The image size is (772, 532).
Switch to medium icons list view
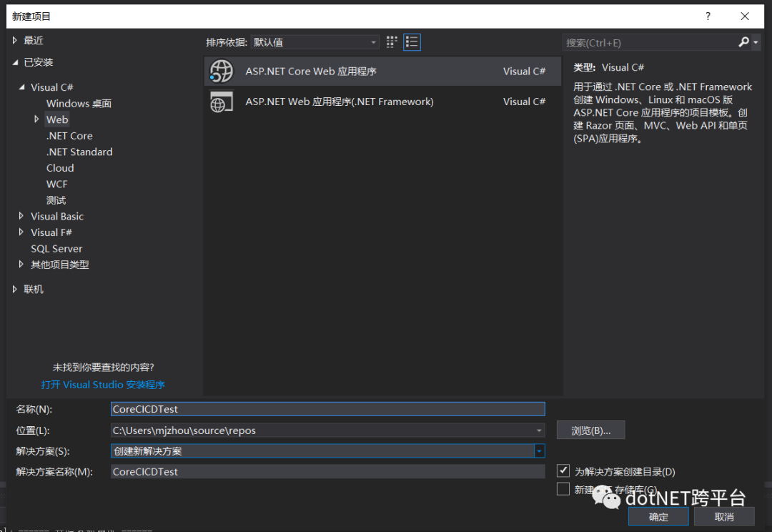point(412,42)
